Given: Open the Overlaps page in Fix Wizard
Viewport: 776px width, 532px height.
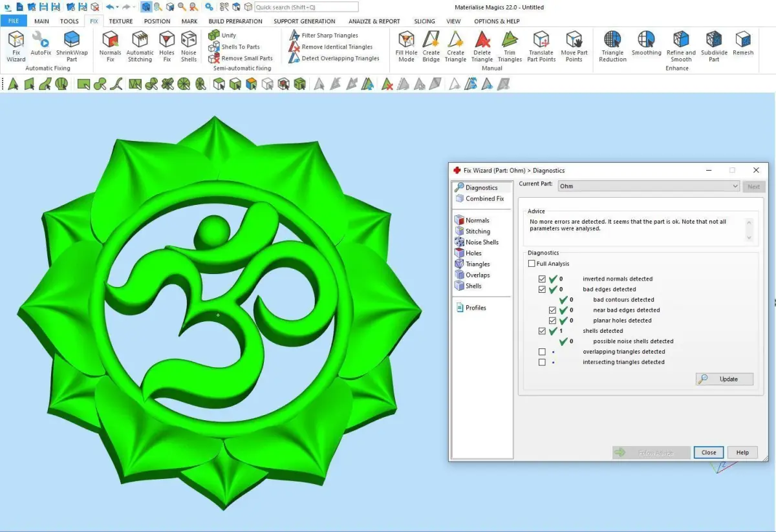Looking at the screenshot, I should click(x=472, y=275).
